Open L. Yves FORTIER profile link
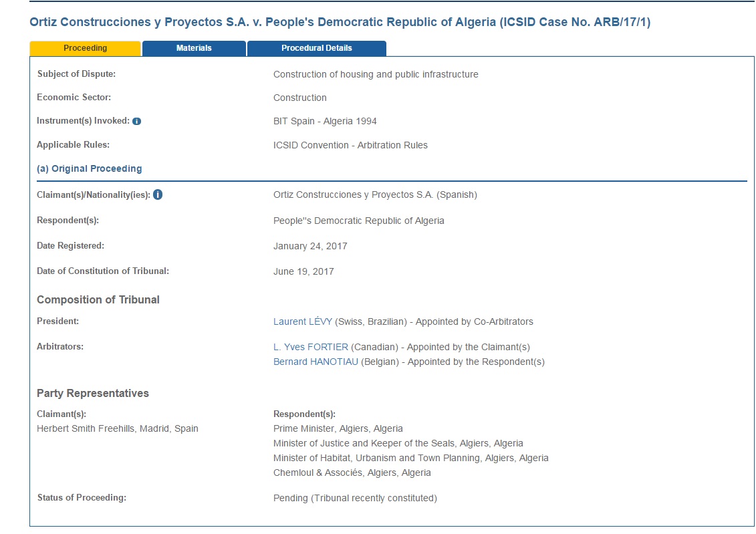The width and height of the screenshot is (756, 534). (310, 347)
